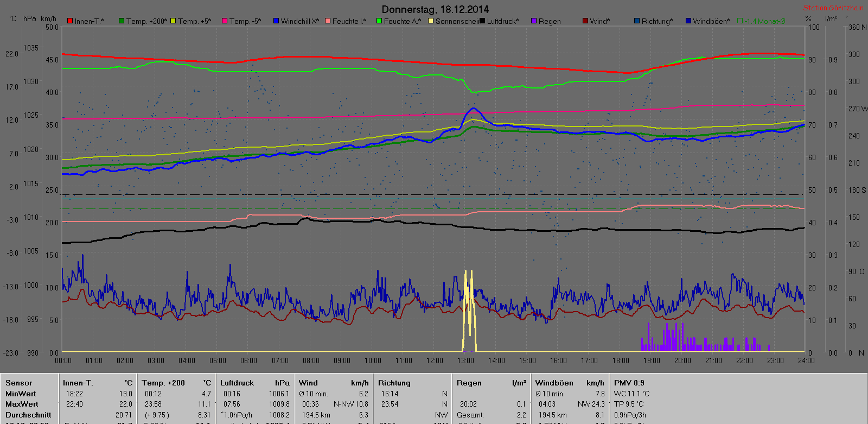
Task: Click the blue Windchill X legend swatch
Action: (276, 21)
